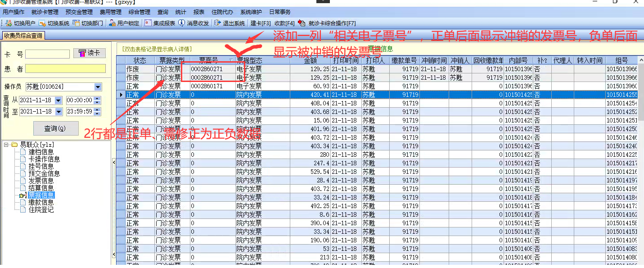
Task: Open the 住院代办 menu
Action: pos(222,12)
